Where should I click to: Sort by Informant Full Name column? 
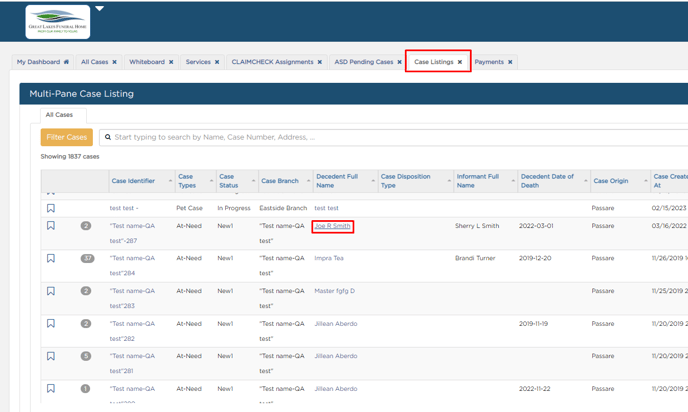coord(486,181)
